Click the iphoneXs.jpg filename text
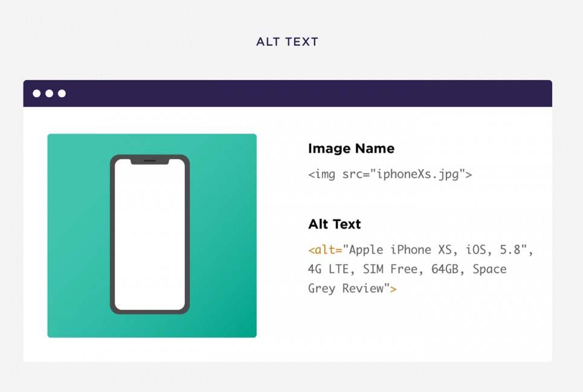The image size is (583, 392). point(417,175)
